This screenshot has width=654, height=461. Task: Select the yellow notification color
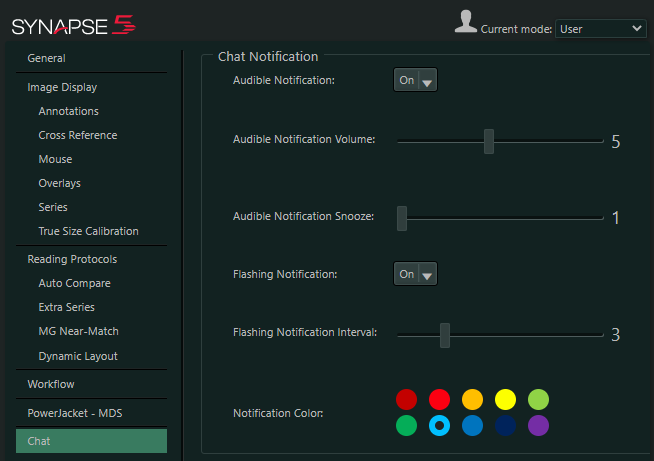505,400
